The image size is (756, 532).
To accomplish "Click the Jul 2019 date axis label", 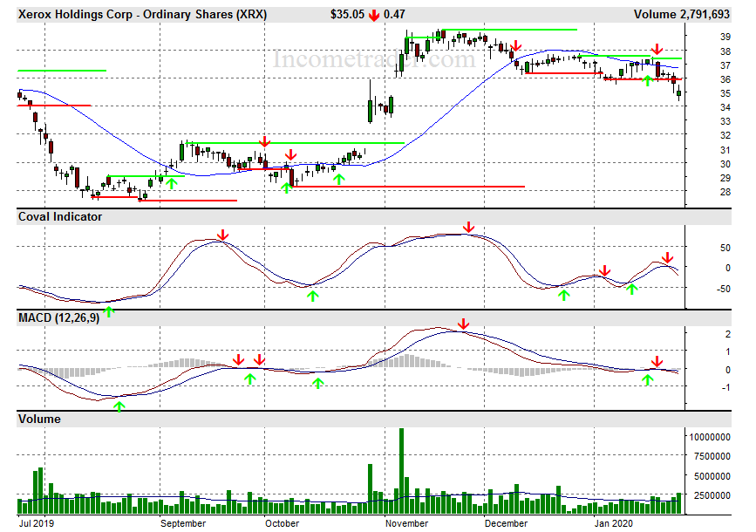I will coord(36,523).
